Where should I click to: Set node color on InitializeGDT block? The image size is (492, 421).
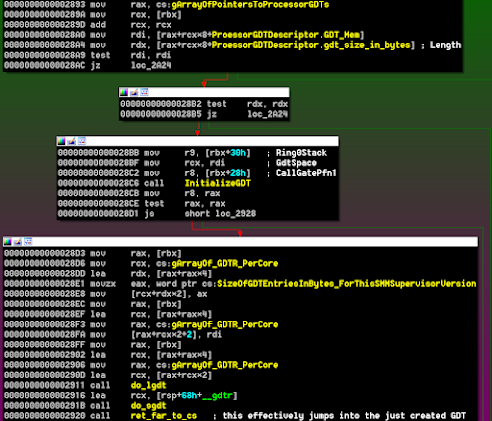pyautogui.click(x=61, y=141)
